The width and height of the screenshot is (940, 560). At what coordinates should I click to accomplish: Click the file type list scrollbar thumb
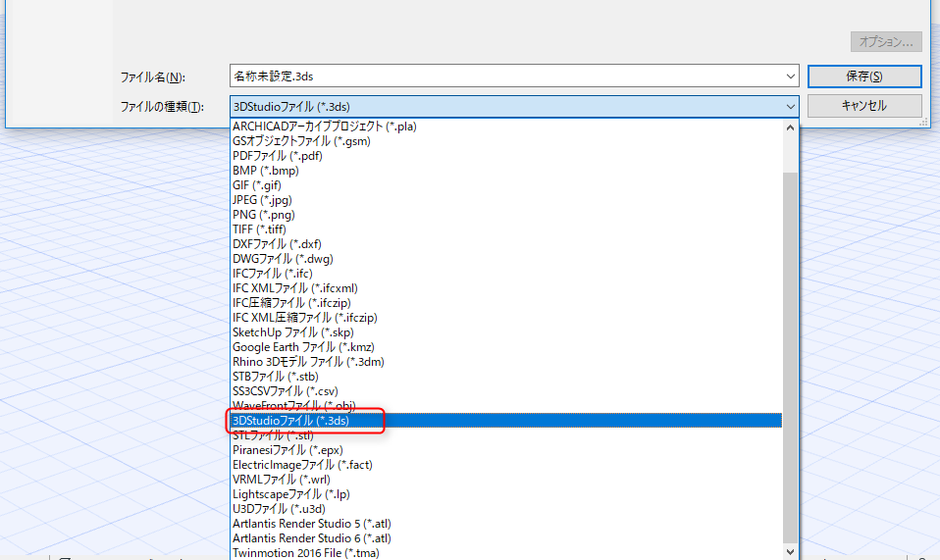pos(790,357)
